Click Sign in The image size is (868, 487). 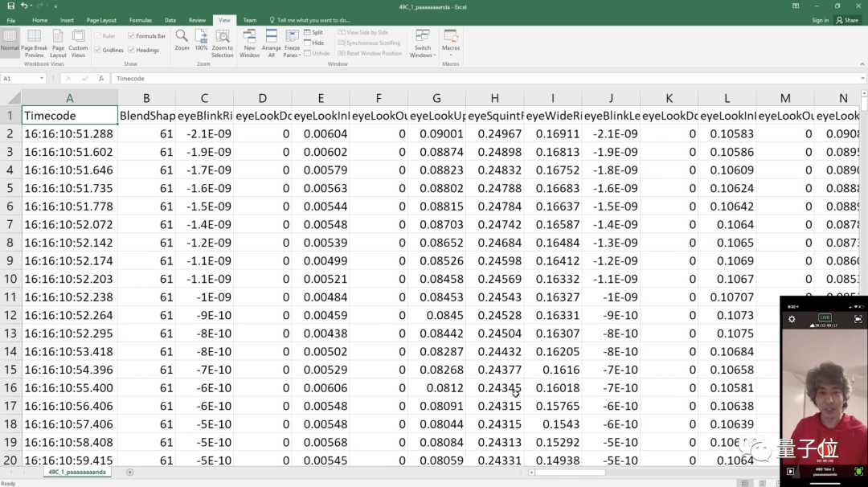820,20
